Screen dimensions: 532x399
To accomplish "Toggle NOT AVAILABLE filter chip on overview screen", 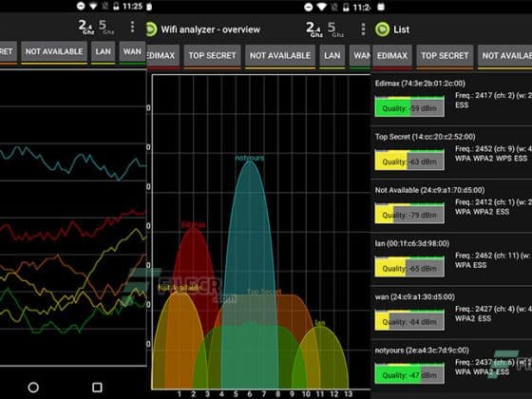I will click(x=280, y=56).
